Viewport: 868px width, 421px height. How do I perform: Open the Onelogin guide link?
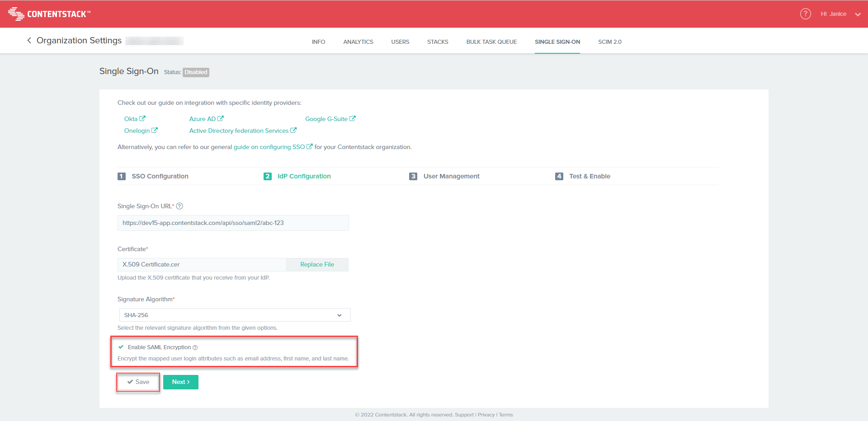(141, 131)
